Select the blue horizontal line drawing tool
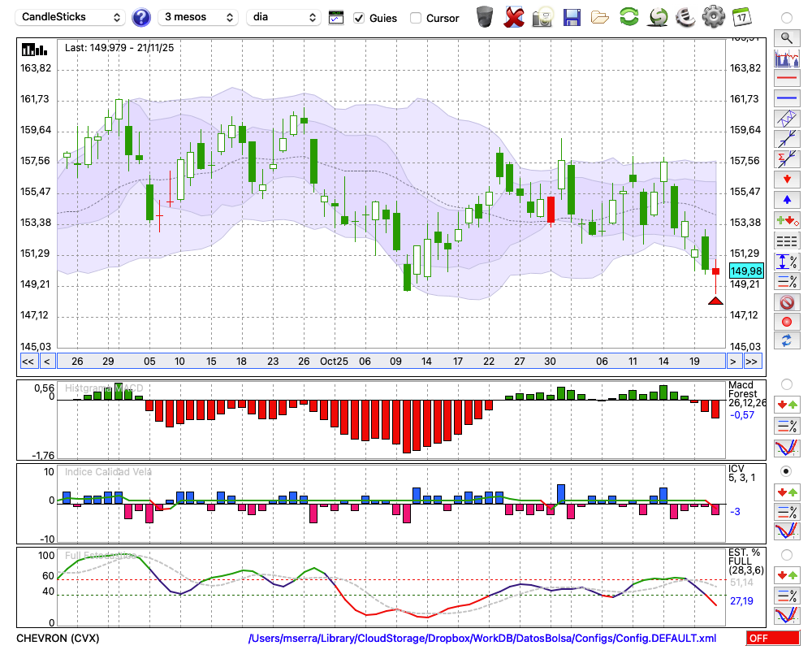Viewport: 812px width, 650px height. tap(786, 98)
